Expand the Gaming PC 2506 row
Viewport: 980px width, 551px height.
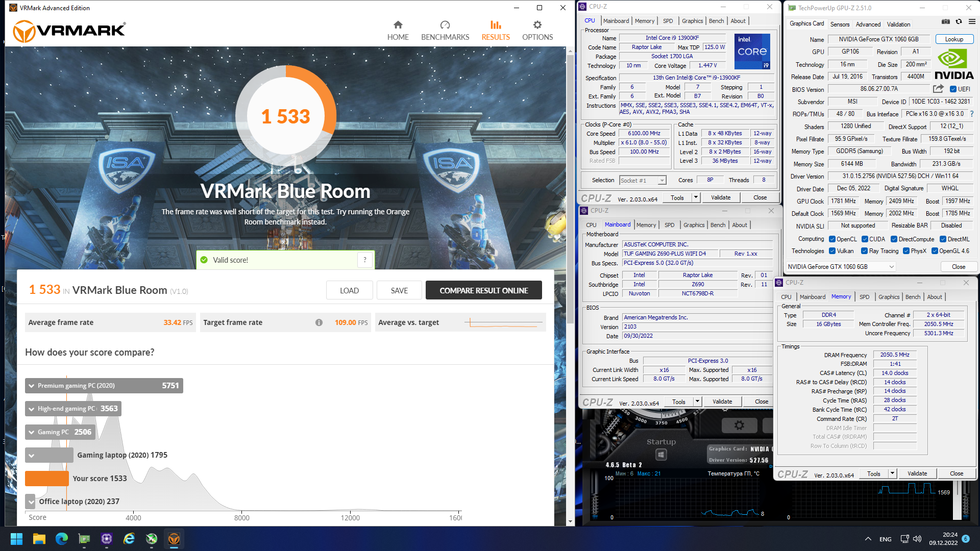coord(60,432)
